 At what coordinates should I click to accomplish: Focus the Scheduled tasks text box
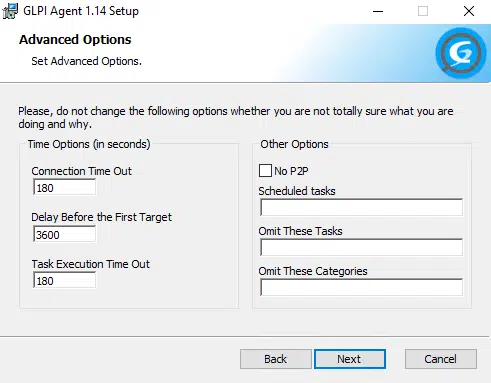[x=361, y=207]
